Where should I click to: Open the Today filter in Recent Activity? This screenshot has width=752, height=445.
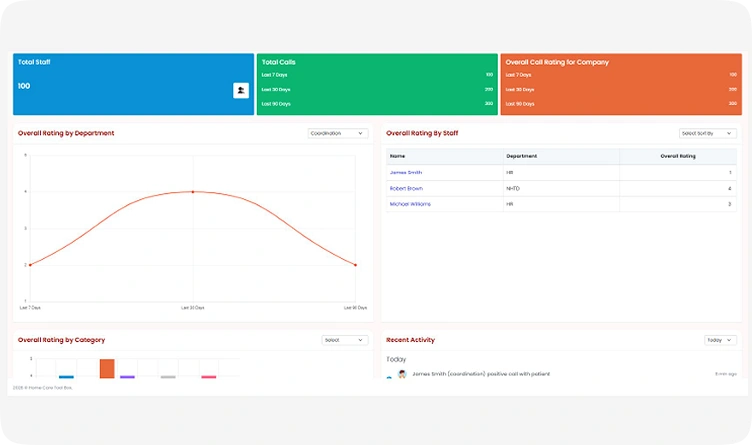720,340
